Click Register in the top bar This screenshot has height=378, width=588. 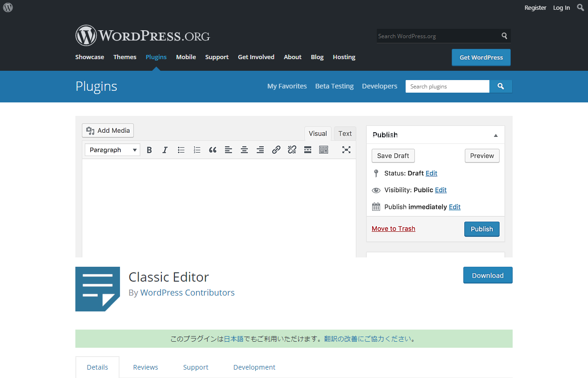[x=535, y=7]
